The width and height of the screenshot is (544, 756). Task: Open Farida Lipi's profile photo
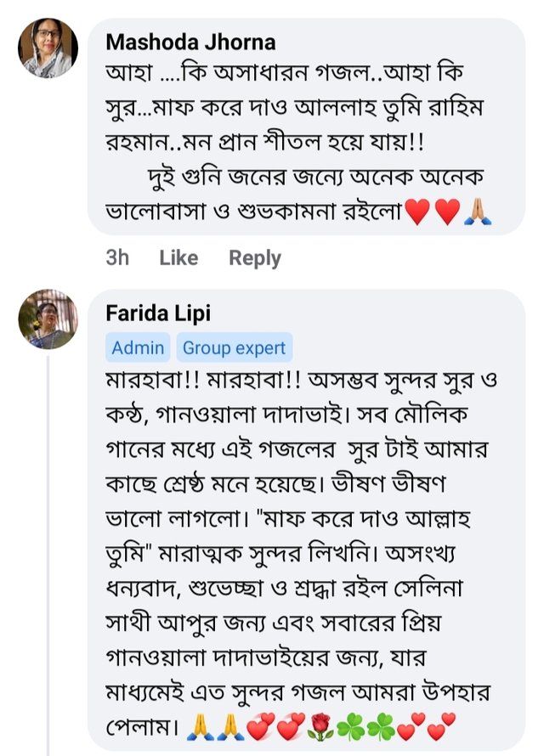(x=48, y=319)
